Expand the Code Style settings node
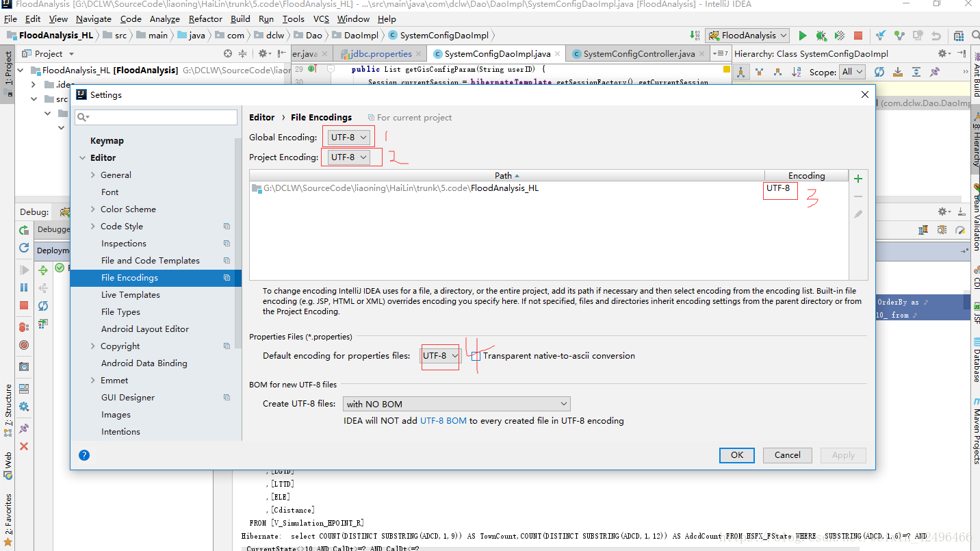 tap(93, 227)
